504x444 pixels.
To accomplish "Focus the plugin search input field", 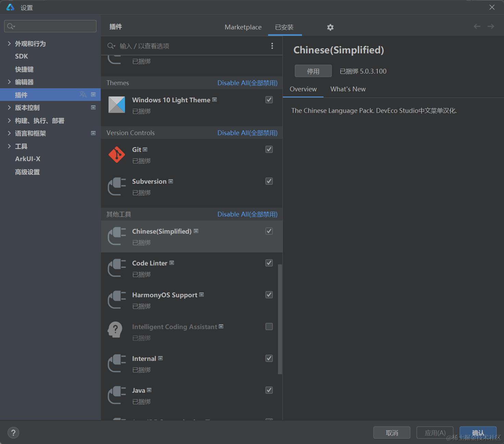I will pos(192,46).
